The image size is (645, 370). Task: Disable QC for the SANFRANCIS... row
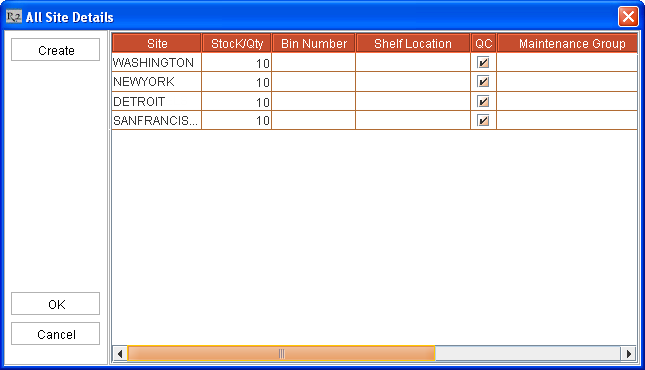click(x=483, y=120)
